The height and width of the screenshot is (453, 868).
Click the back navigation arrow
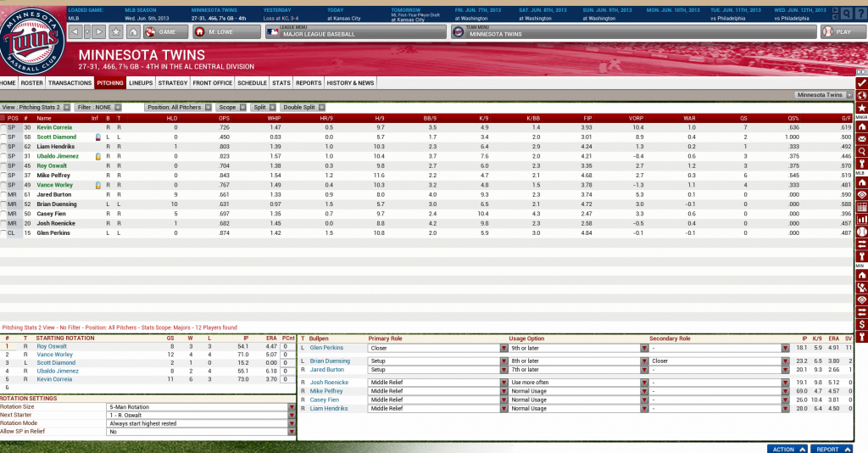coord(74,31)
